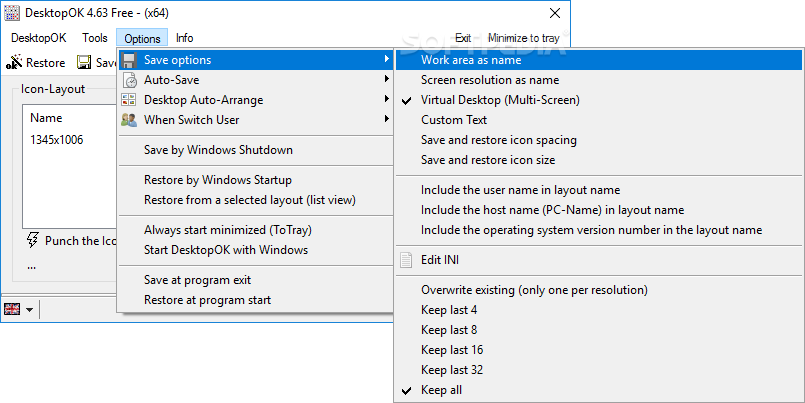Image resolution: width=805 pixels, height=403 pixels.
Task: Click the Desktop Auto-Arrange grid icon
Action: coord(129,100)
